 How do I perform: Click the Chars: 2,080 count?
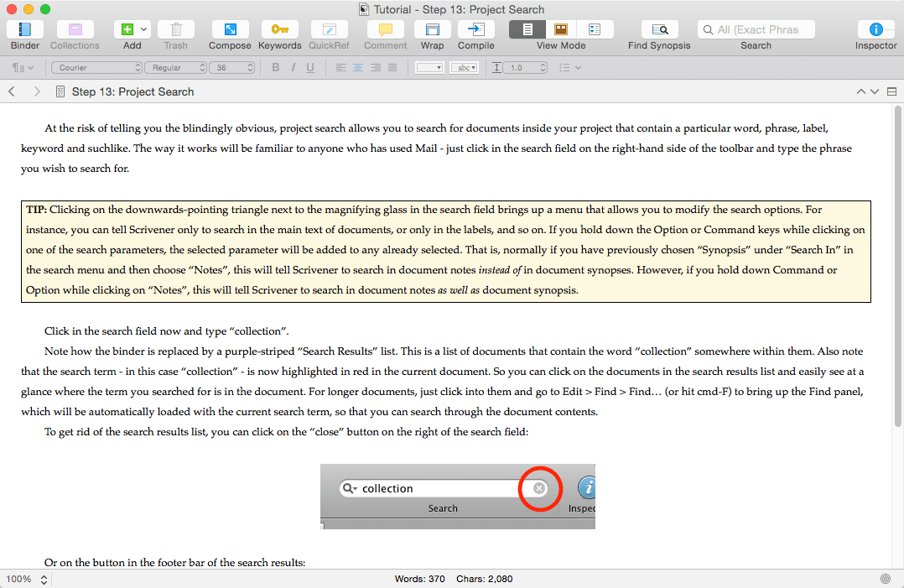coord(485,579)
